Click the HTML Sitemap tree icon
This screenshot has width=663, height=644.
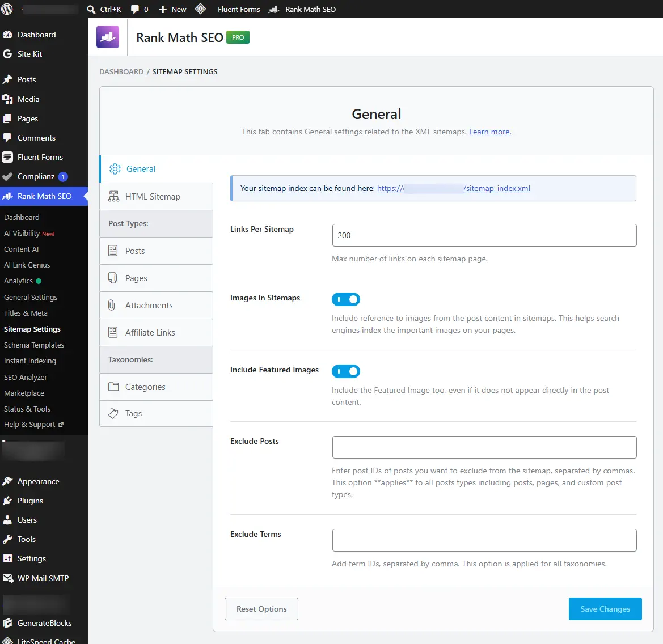coord(114,197)
